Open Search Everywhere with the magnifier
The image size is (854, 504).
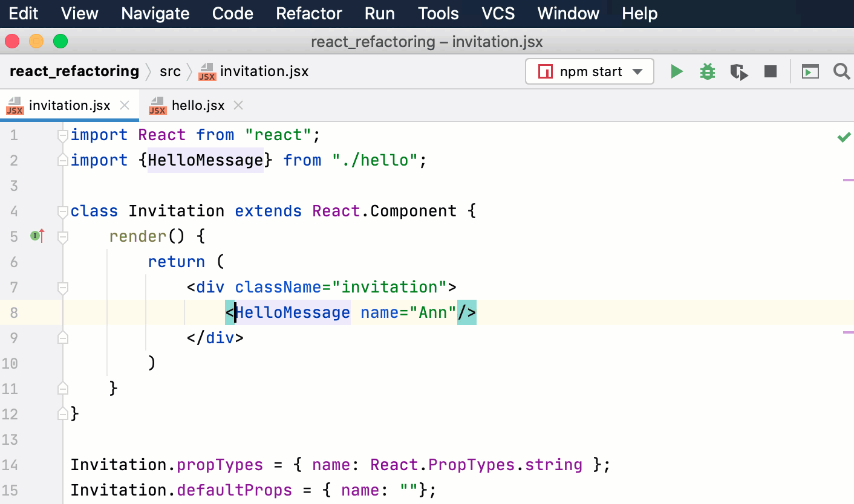pyautogui.click(x=841, y=71)
